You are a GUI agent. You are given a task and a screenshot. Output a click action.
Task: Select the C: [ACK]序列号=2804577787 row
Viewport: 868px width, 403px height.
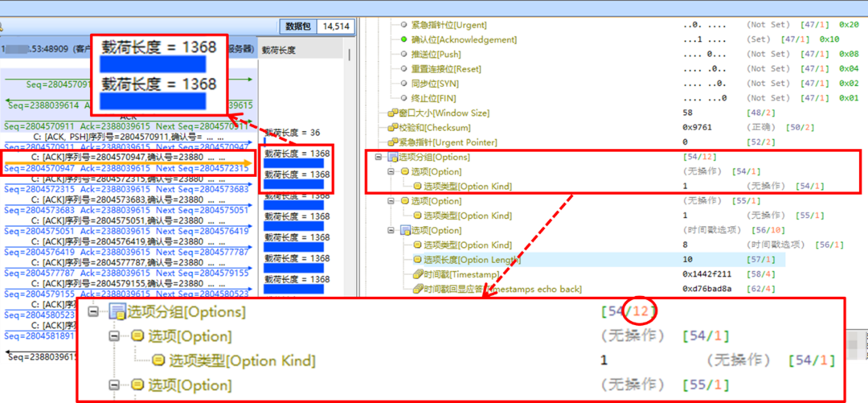coord(129,262)
